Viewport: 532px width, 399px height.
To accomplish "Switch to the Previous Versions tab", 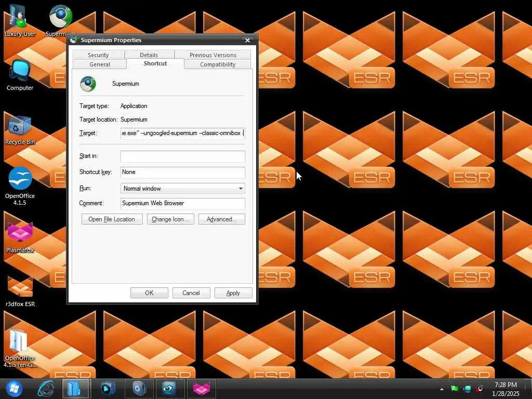I will [212, 55].
